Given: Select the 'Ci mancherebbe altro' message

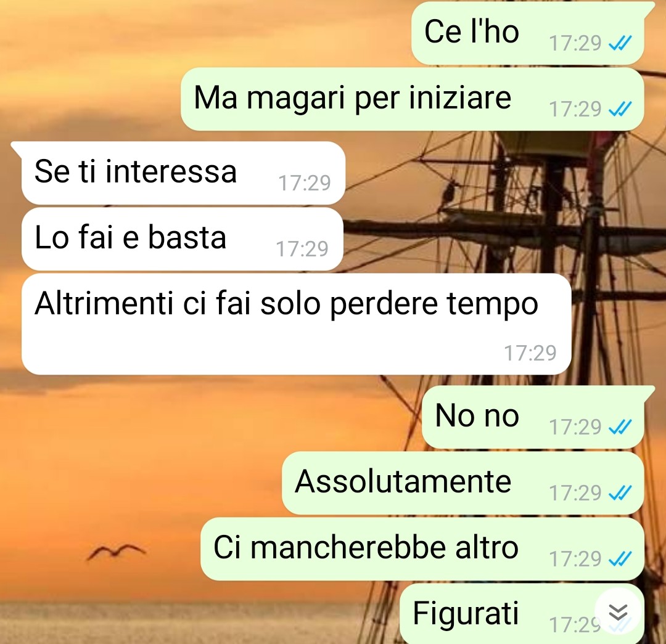Looking at the screenshot, I should (422, 548).
